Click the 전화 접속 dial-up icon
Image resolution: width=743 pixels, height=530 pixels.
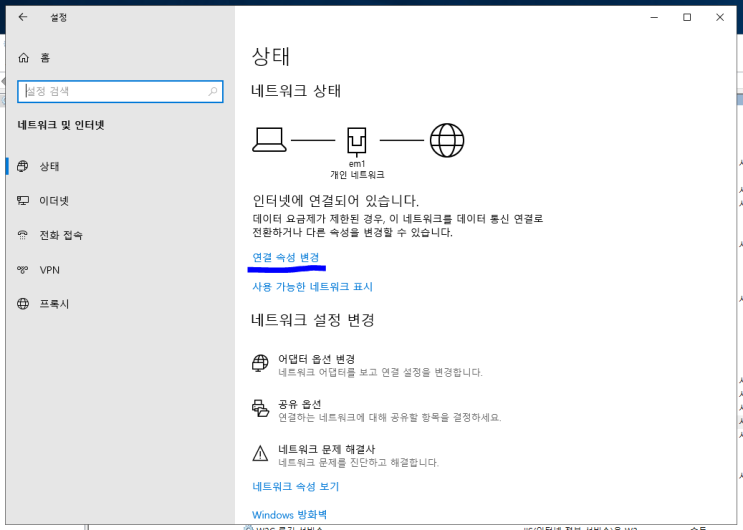23,235
